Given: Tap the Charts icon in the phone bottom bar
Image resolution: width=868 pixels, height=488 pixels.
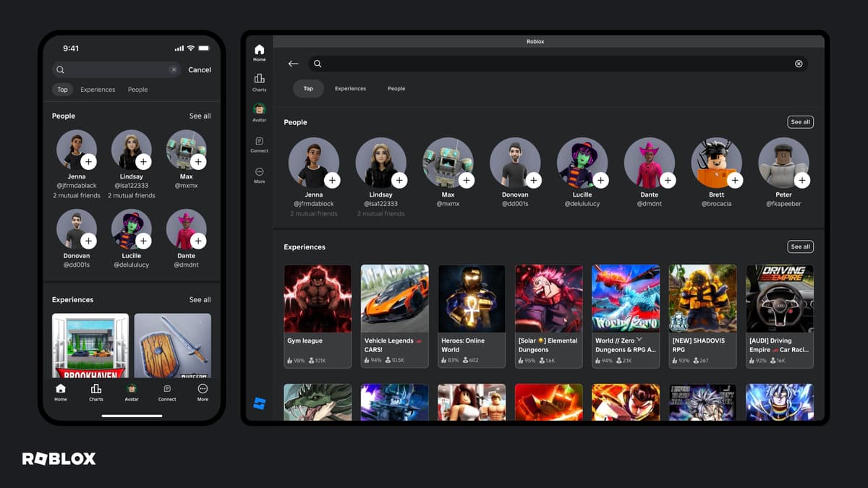Looking at the screenshot, I should tap(96, 392).
